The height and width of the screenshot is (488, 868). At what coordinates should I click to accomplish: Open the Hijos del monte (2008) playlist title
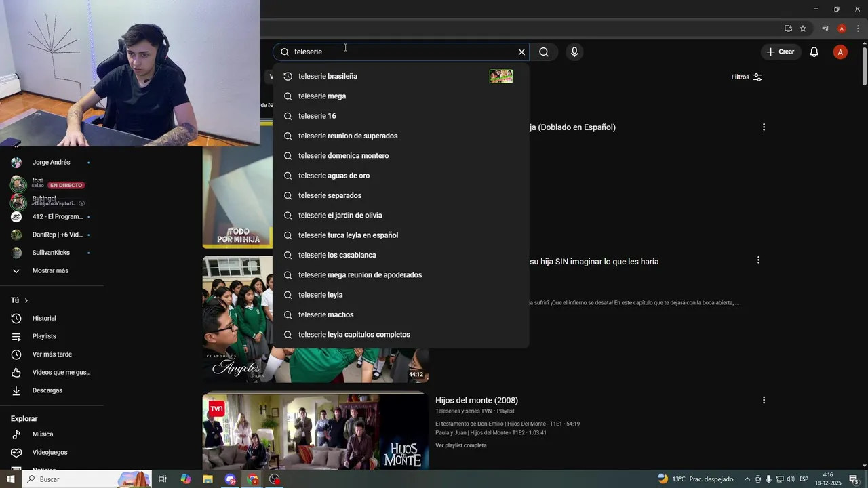coord(477,401)
